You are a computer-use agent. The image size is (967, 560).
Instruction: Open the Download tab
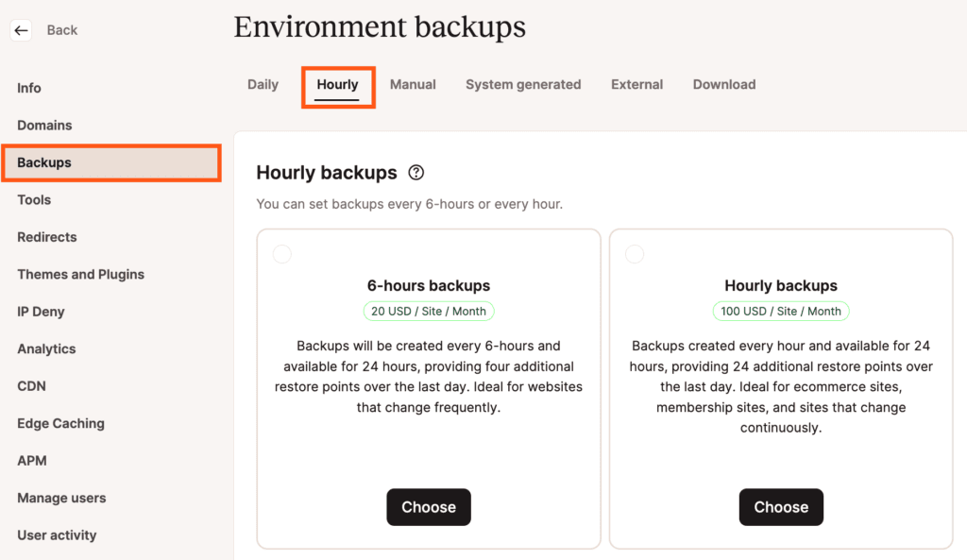coord(723,84)
